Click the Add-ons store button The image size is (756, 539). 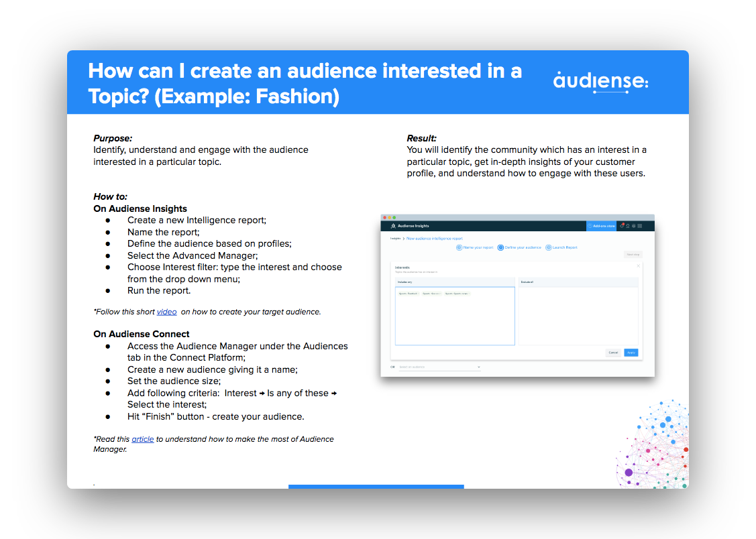pos(601,226)
